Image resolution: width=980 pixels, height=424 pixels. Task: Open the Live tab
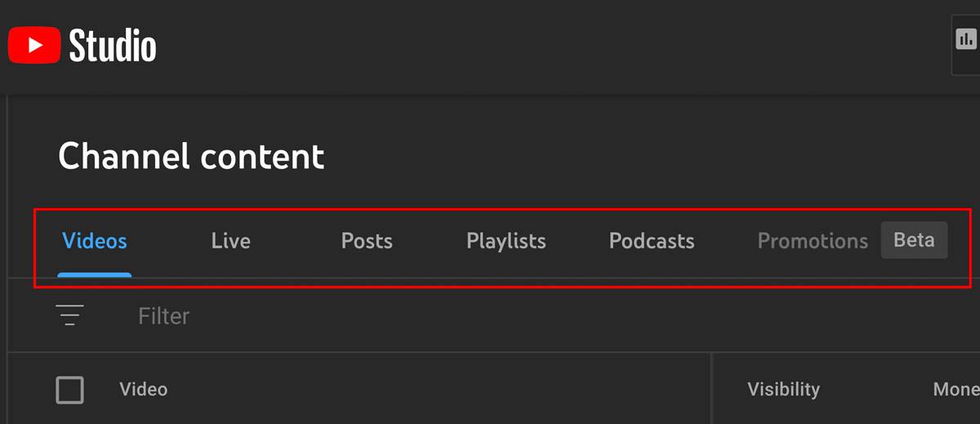coord(231,241)
